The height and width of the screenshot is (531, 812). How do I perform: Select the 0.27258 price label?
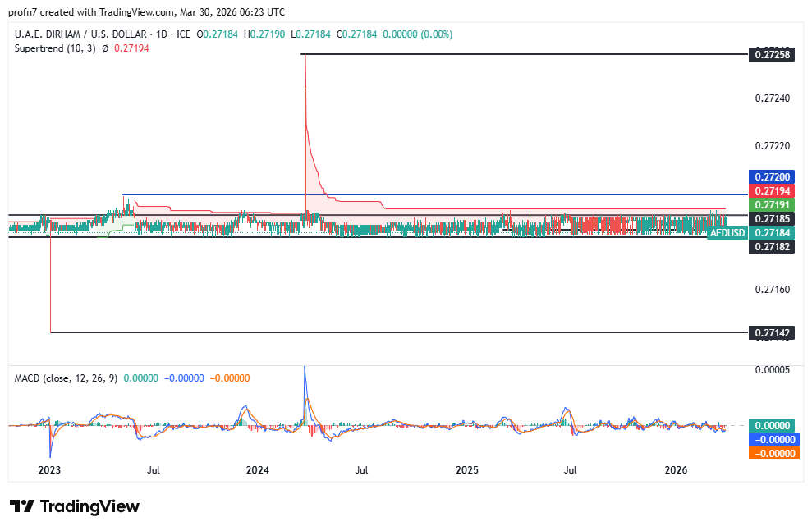(x=772, y=54)
